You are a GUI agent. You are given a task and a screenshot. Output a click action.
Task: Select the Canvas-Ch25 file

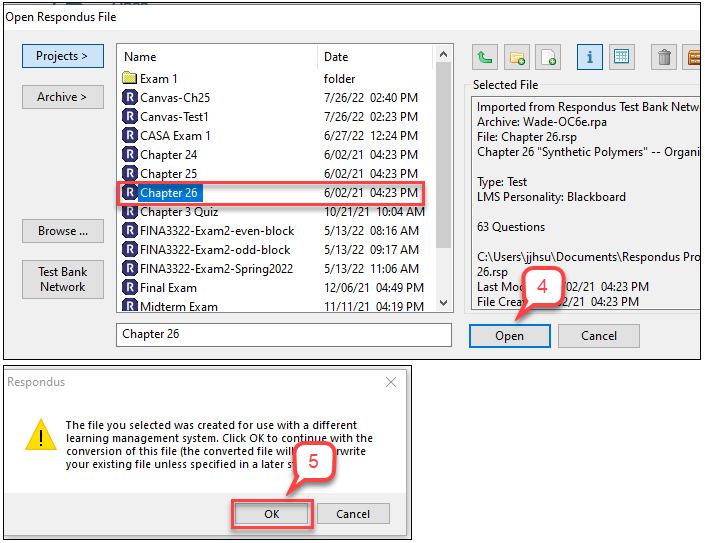coord(274,98)
